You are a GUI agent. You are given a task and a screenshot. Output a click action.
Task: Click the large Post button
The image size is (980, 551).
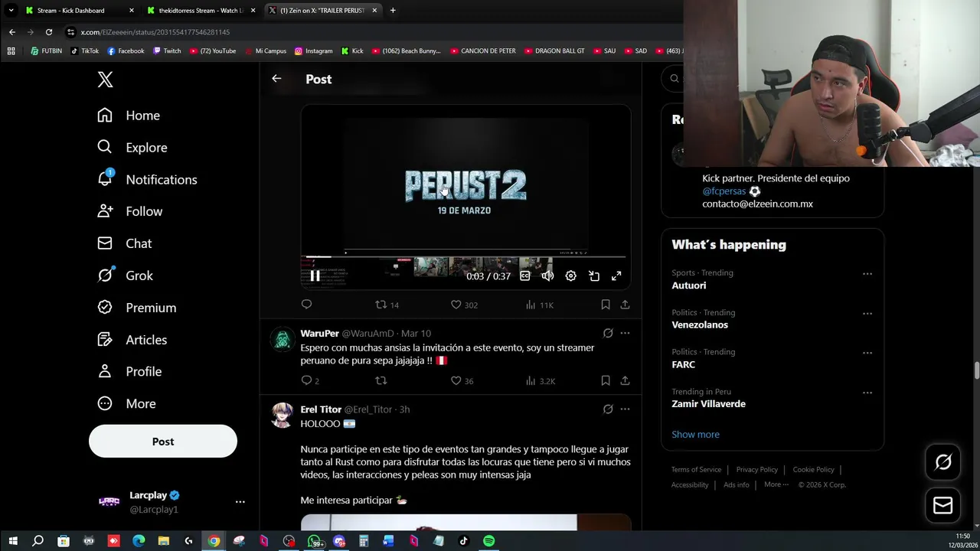163,442
